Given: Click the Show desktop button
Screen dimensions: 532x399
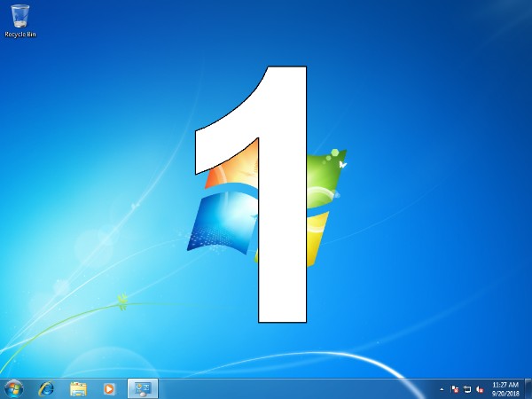Looking at the screenshot, I should coord(528,389).
